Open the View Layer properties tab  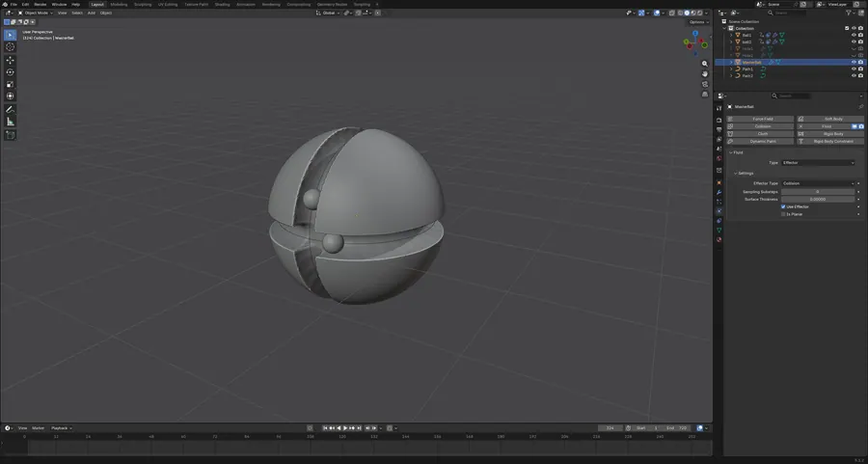point(719,139)
